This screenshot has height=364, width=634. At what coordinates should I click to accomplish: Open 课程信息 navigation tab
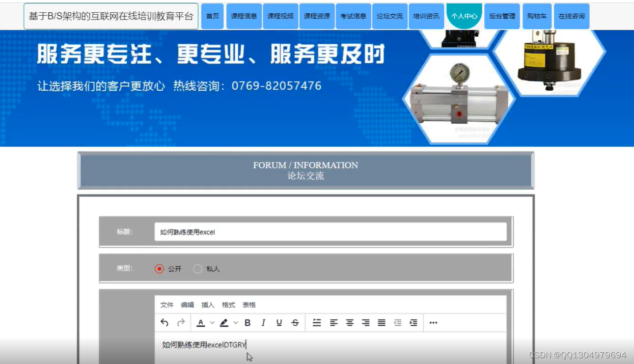click(x=244, y=16)
